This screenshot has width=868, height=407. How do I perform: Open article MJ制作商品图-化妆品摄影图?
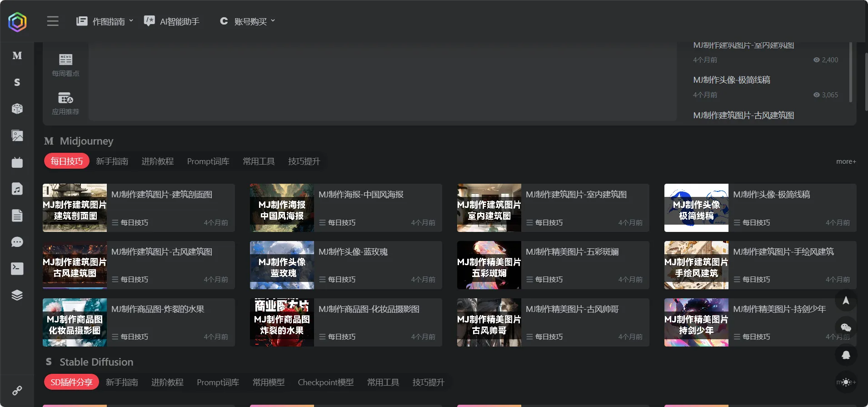[369, 309]
